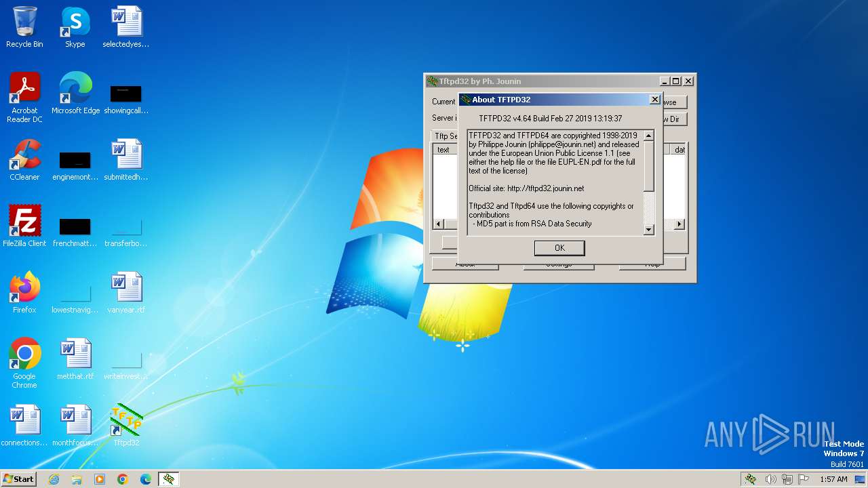868x488 pixels.
Task: Click the Tftpd32 title bar icon
Action: point(431,81)
